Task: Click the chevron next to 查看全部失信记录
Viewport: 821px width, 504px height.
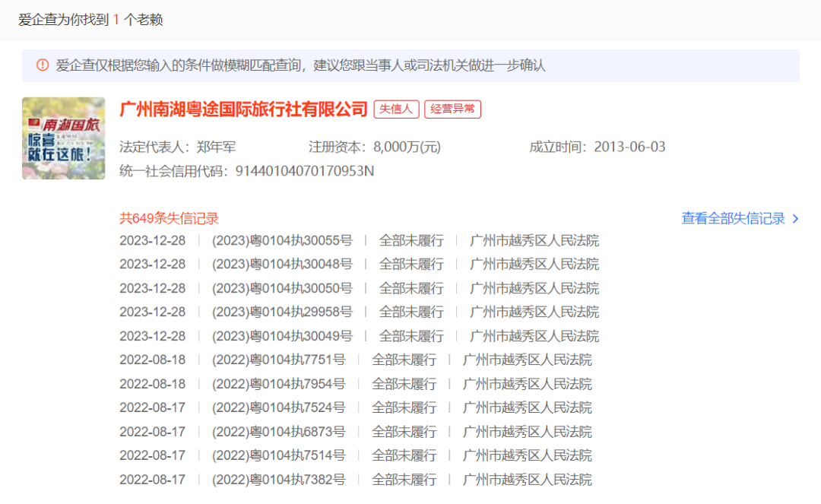Action: click(795, 217)
